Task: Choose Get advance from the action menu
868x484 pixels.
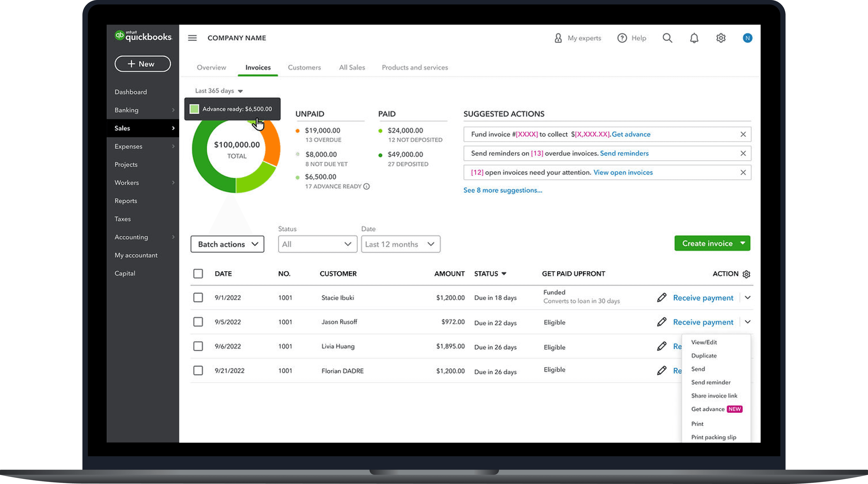Action: point(708,409)
